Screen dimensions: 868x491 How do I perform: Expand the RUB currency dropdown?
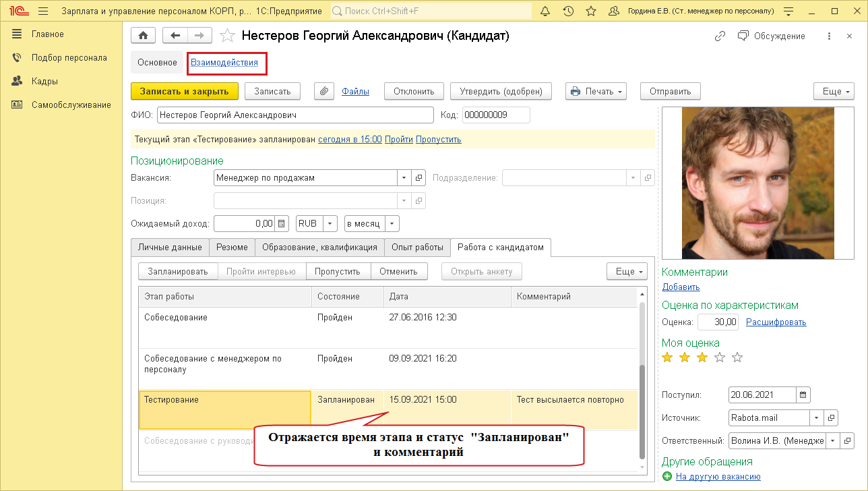[330, 223]
